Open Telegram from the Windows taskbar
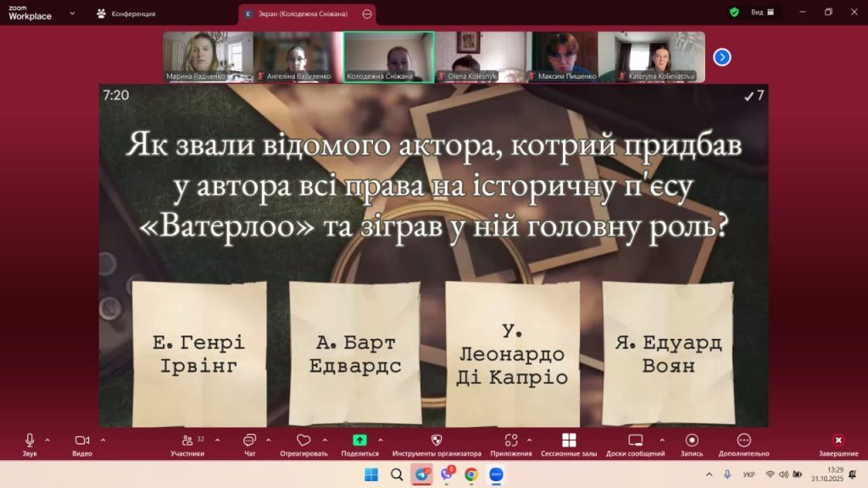This screenshot has width=868, height=488. pyautogui.click(x=421, y=474)
